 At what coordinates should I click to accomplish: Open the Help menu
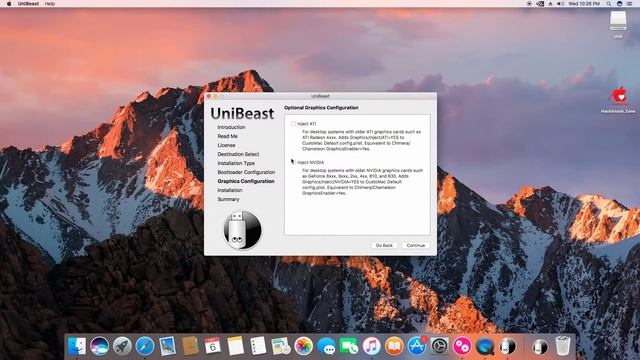click(50, 4)
